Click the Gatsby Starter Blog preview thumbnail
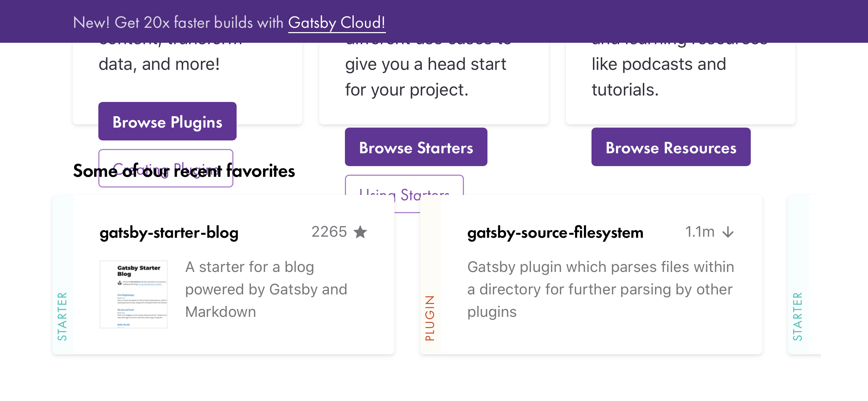 tap(133, 293)
